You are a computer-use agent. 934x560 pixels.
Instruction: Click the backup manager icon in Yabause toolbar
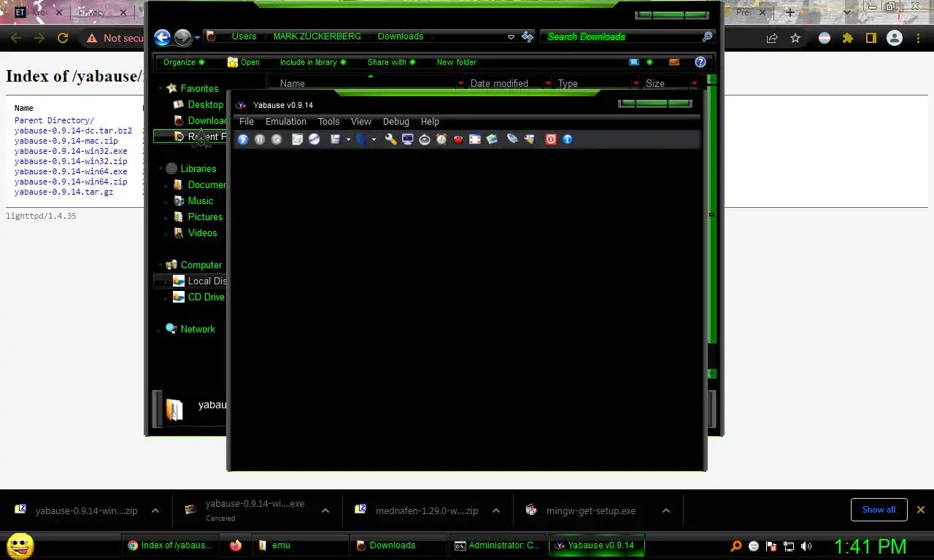[x=529, y=139]
